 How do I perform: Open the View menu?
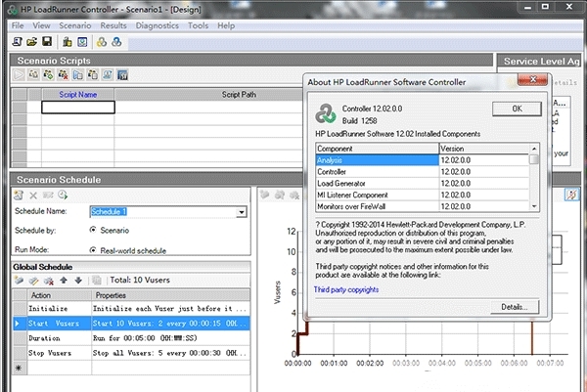click(41, 25)
